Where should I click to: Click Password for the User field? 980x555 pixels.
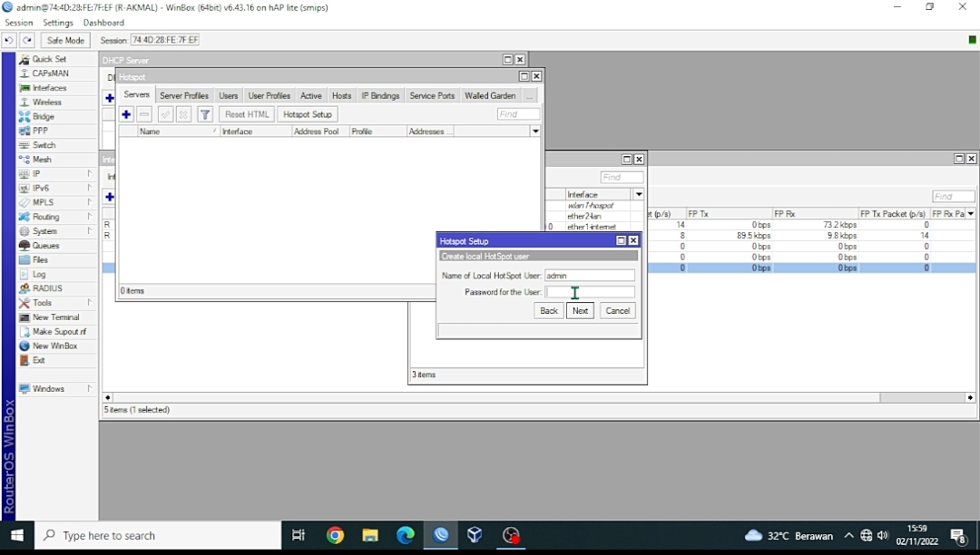590,291
